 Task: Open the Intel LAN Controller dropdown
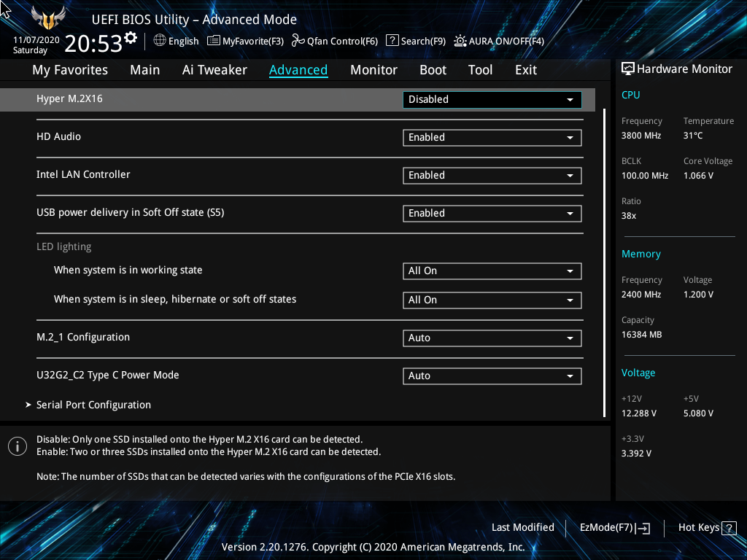tap(492, 175)
